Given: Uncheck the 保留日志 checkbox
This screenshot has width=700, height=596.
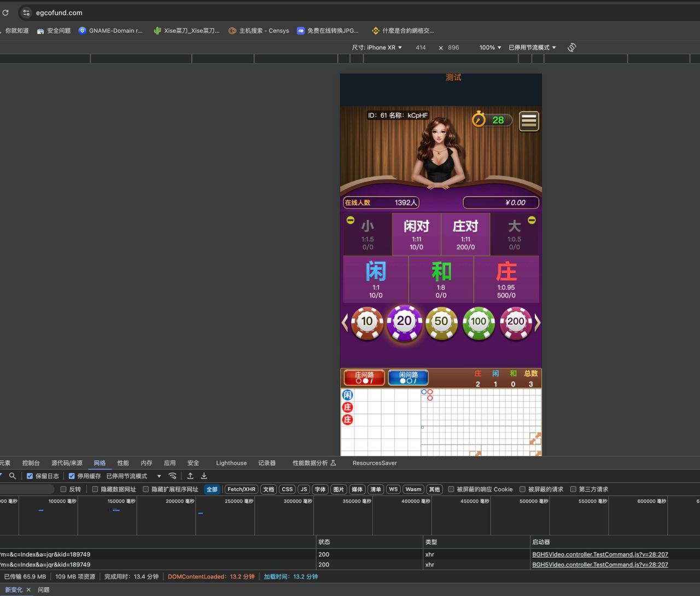Looking at the screenshot, I should [30, 476].
